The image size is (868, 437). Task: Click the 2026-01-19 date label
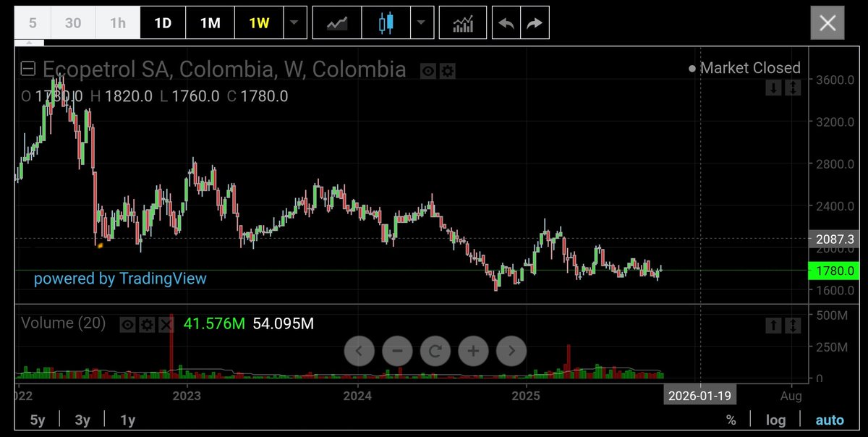700,396
